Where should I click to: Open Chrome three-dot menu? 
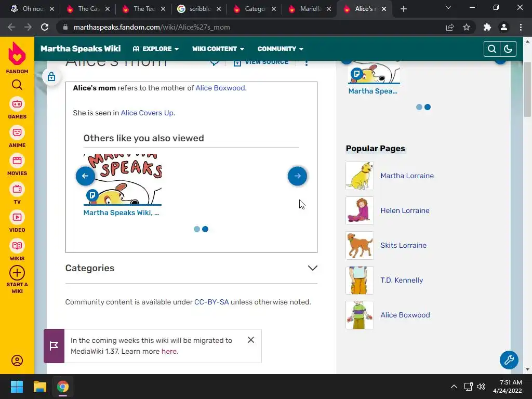(x=521, y=27)
